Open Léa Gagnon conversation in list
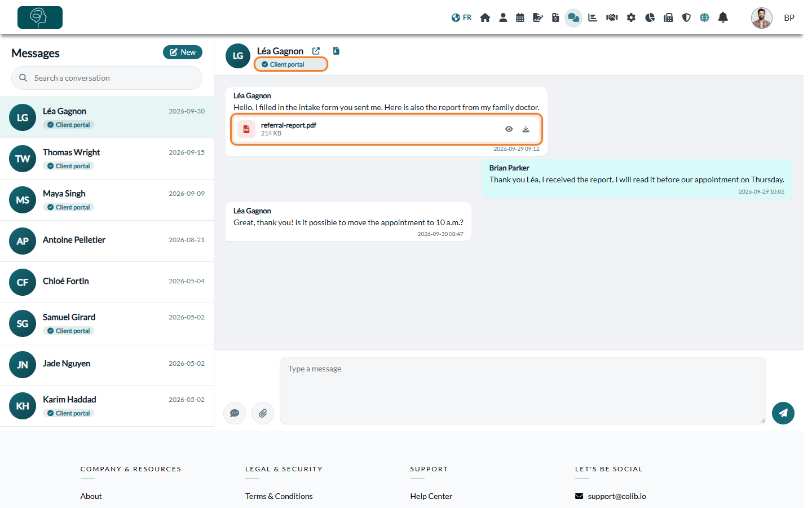The height and width of the screenshot is (508, 812). tap(107, 117)
